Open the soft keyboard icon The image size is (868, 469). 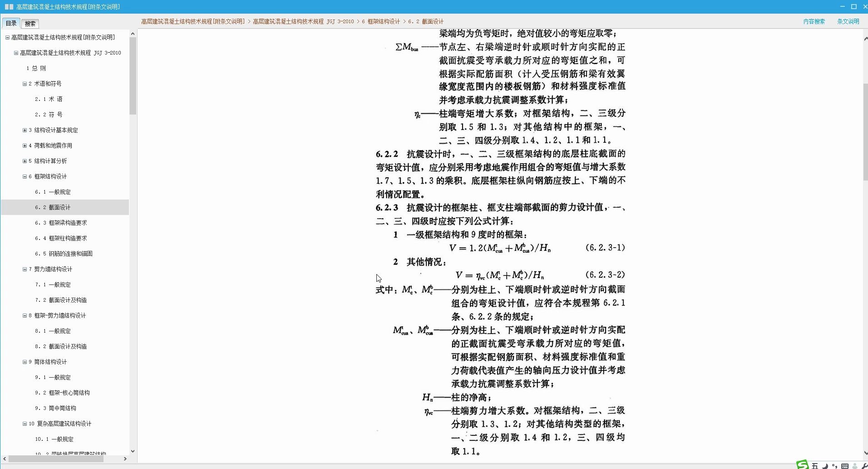click(844, 466)
